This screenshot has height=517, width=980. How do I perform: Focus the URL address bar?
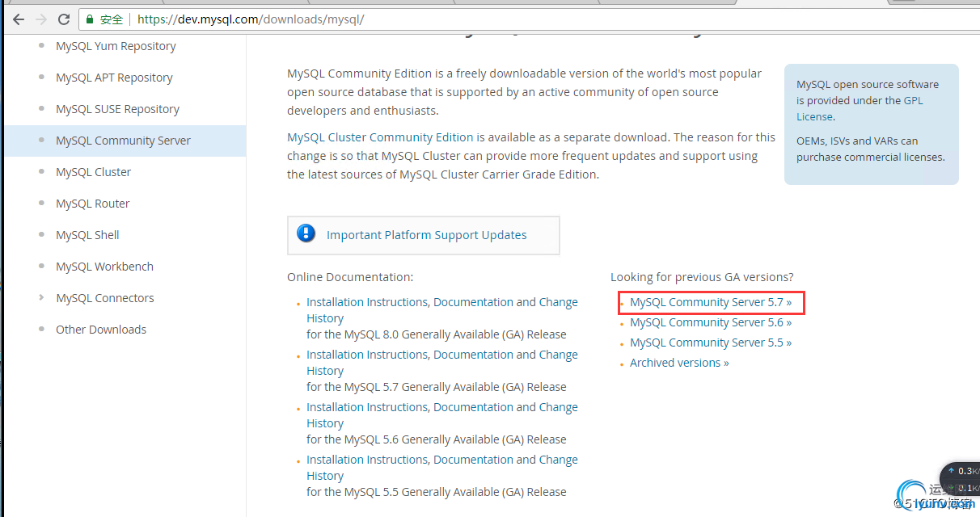[x=526, y=19]
